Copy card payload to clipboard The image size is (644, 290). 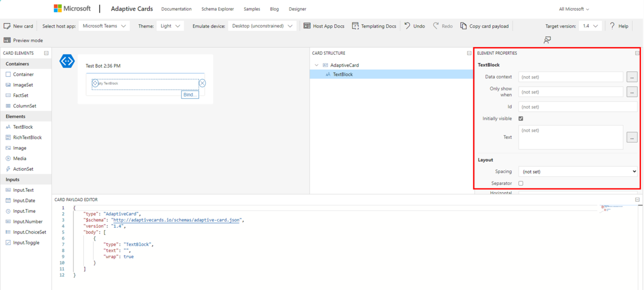click(484, 26)
